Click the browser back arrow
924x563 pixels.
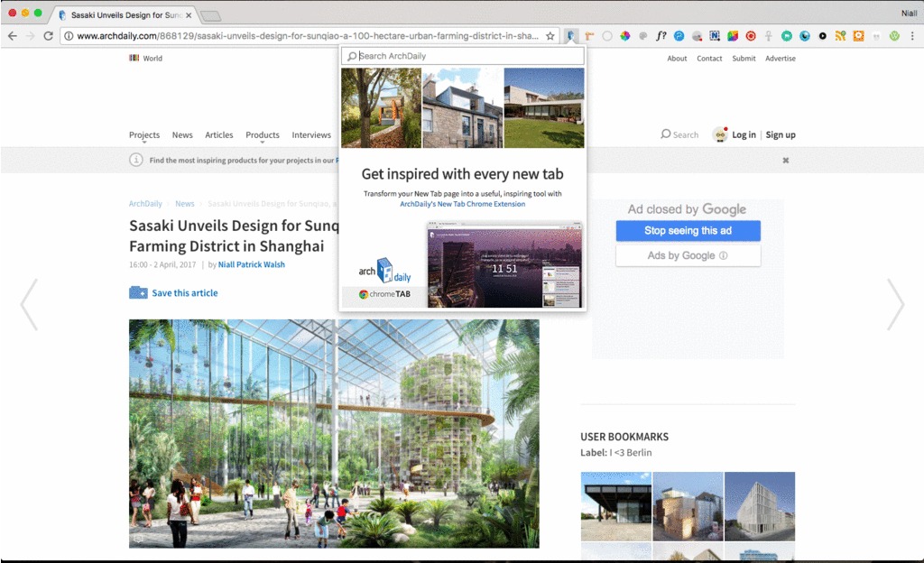point(14,36)
